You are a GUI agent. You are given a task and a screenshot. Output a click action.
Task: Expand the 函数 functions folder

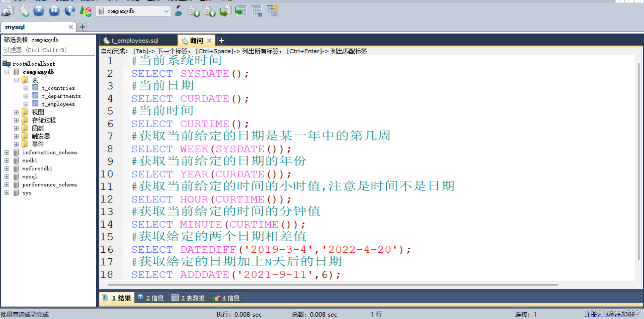click(16, 128)
